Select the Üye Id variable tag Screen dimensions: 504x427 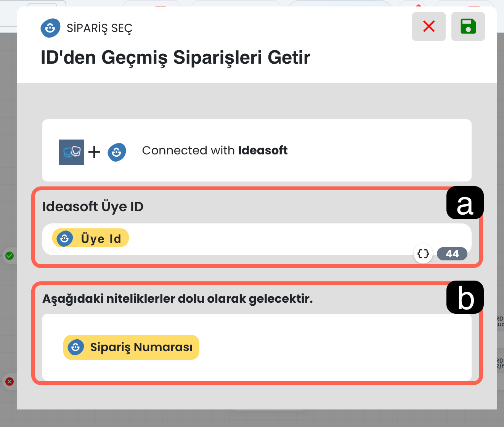(x=101, y=239)
